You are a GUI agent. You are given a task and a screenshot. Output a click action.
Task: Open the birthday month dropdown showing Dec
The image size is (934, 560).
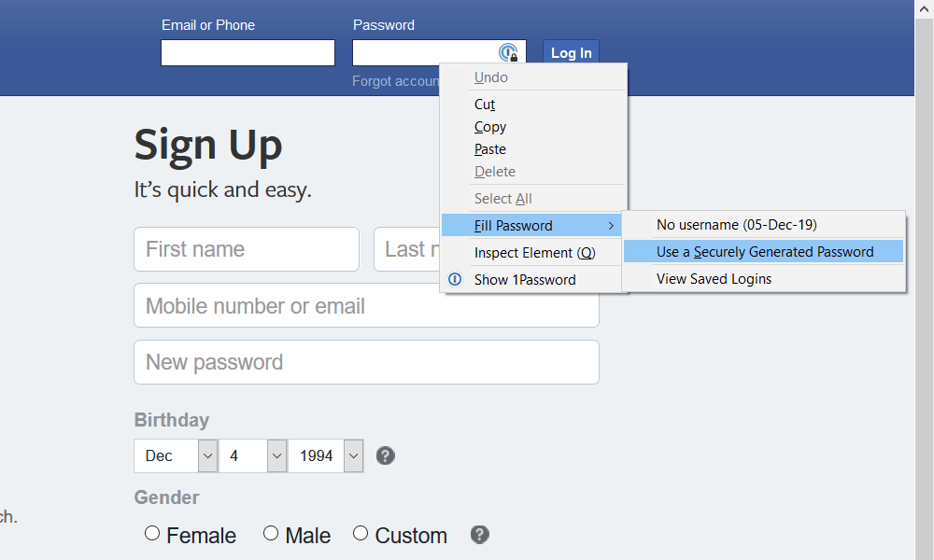click(176, 455)
